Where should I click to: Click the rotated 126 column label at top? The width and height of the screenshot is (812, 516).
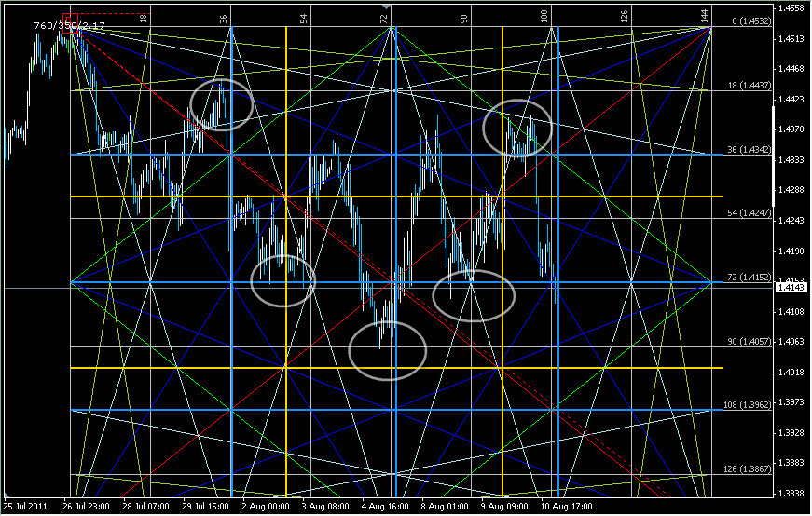624,17
